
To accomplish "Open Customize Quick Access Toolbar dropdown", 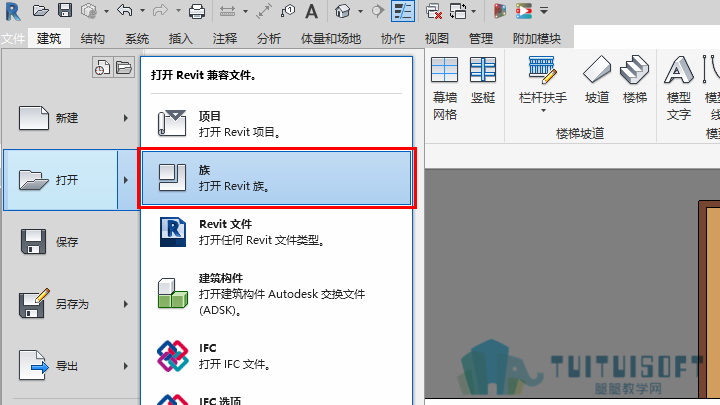I will point(544,10).
